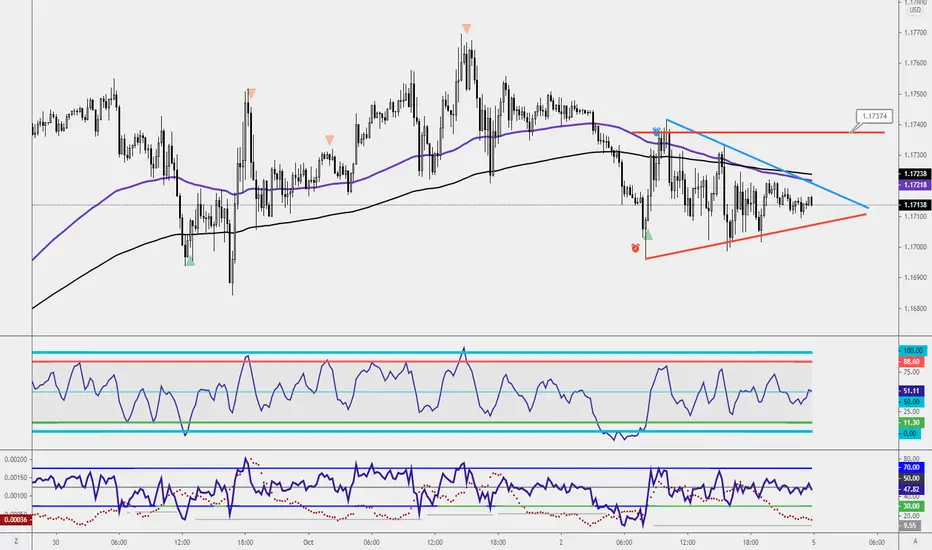This screenshot has height=550, width=932.
Task: Click the 1.17700 price scale label
Action: point(915,33)
